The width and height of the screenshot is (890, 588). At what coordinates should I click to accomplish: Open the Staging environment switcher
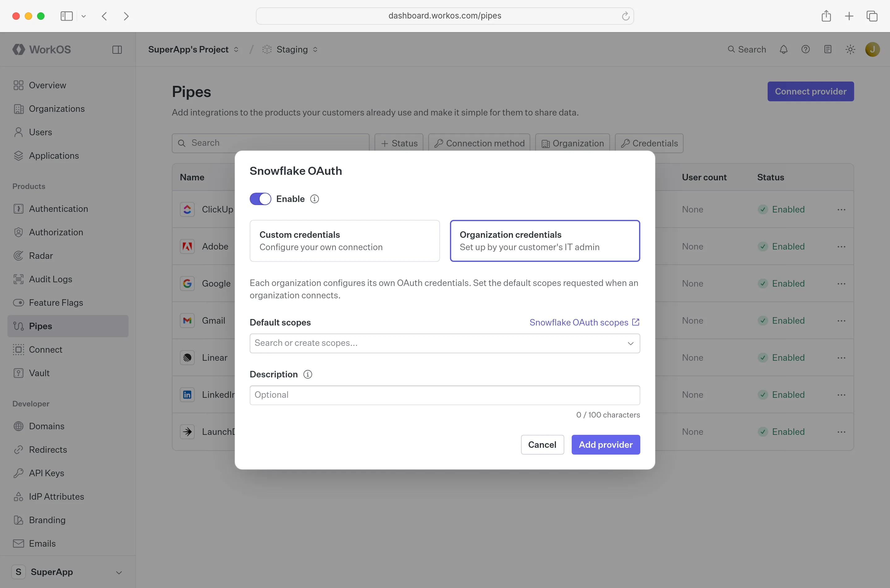(290, 49)
